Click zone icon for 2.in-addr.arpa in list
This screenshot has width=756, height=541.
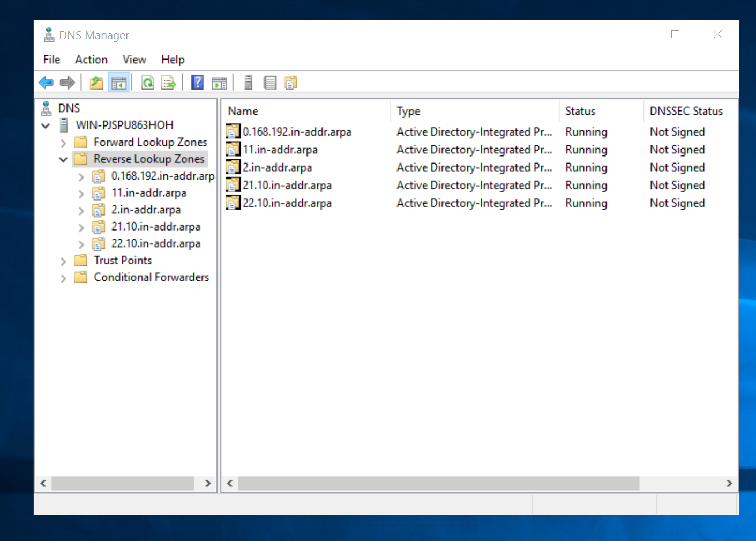pos(233,167)
